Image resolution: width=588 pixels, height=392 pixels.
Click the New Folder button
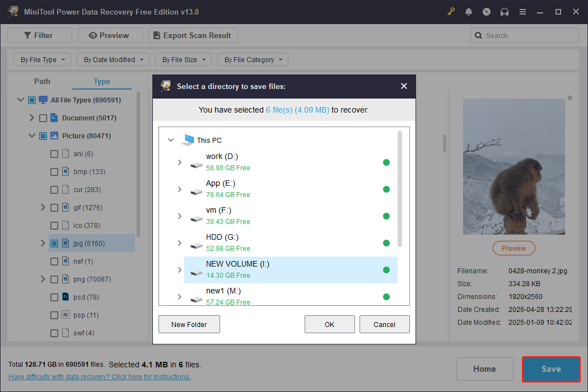[x=189, y=324]
